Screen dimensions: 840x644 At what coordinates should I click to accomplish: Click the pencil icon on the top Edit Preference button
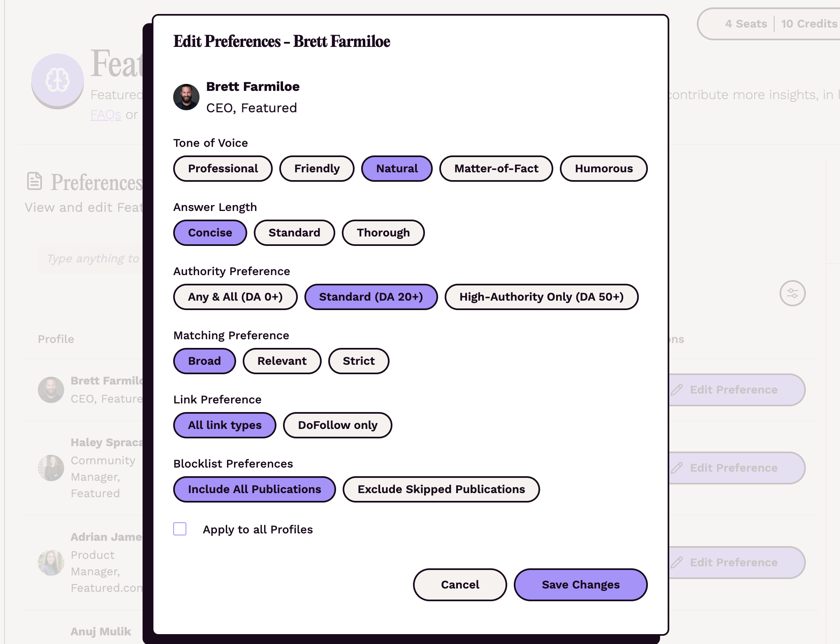tap(678, 389)
